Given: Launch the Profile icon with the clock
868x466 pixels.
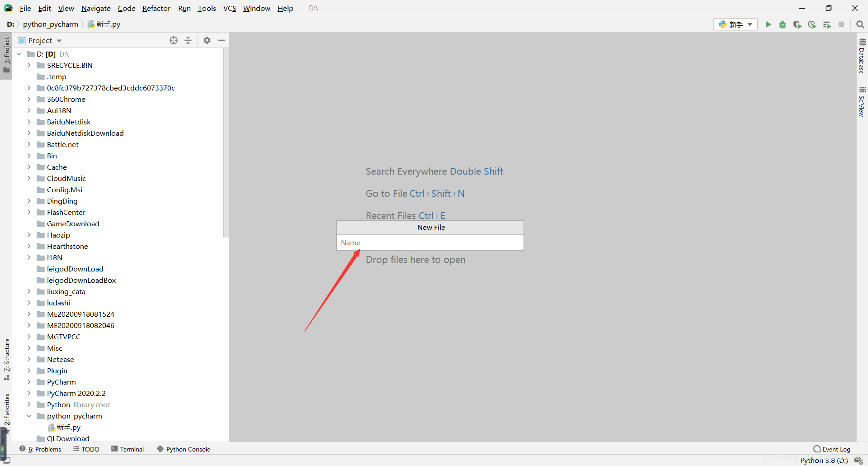Looking at the screenshot, I should coord(812,24).
